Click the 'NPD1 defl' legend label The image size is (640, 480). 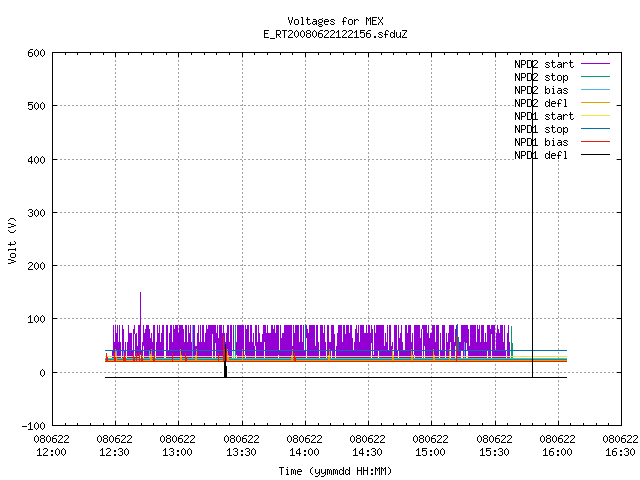pos(541,156)
